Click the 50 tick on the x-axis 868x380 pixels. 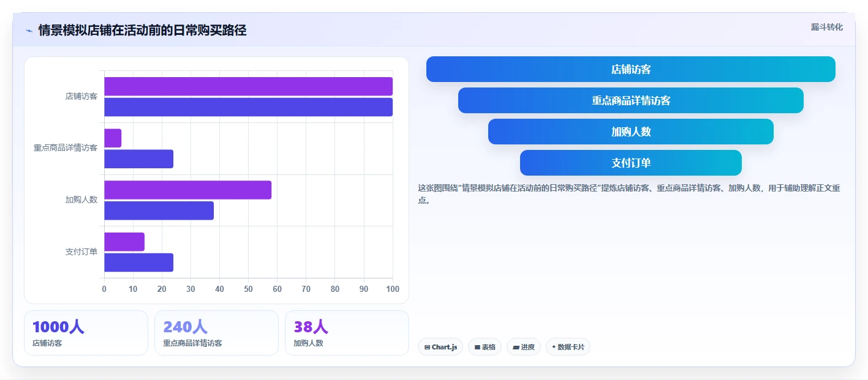pyautogui.click(x=248, y=289)
